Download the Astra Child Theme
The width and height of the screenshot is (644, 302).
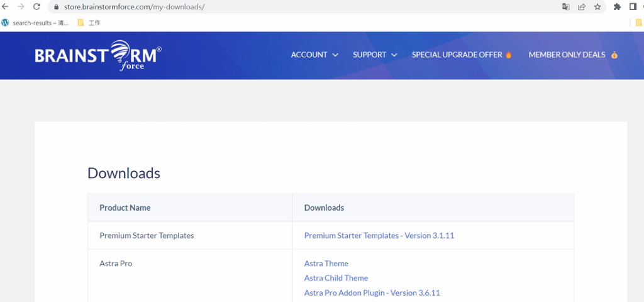(x=336, y=278)
